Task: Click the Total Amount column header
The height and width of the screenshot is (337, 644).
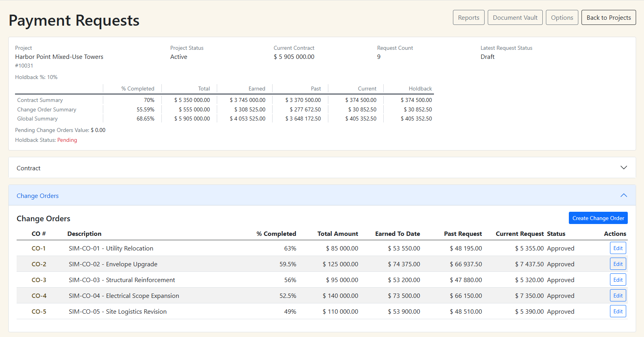Action: click(337, 234)
